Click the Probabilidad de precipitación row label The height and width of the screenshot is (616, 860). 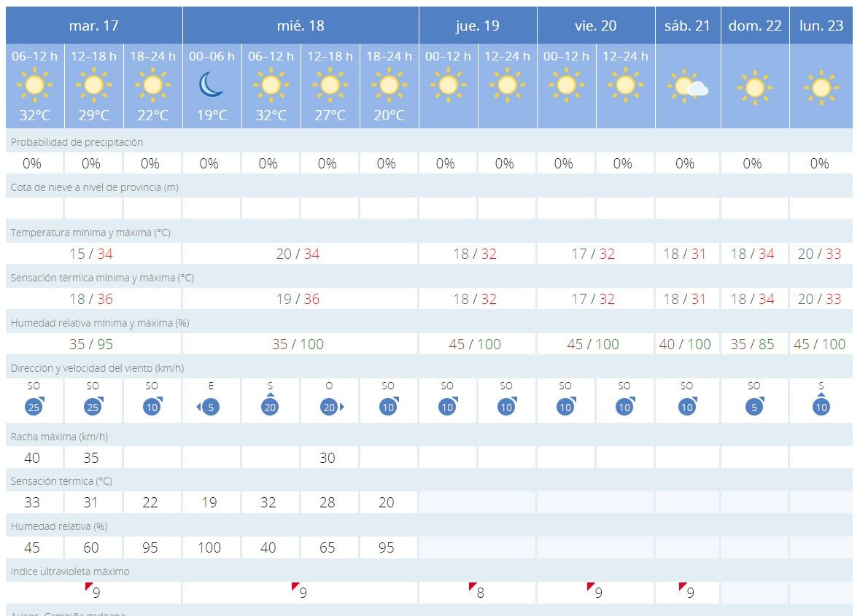pyautogui.click(x=77, y=142)
